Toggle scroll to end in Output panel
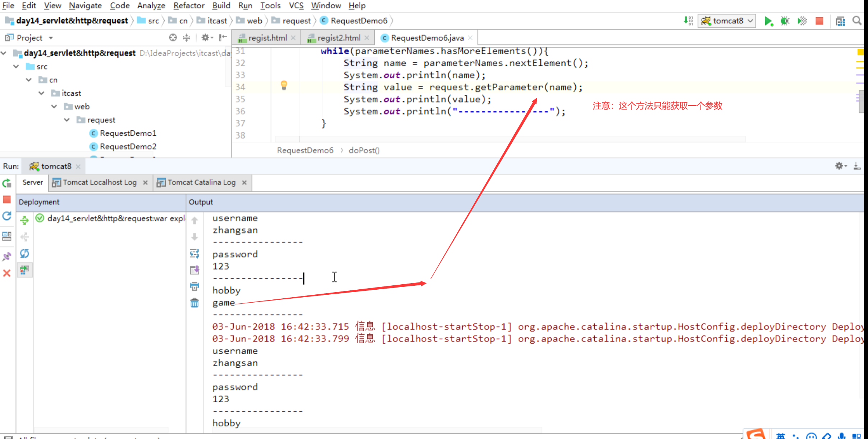 195,270
